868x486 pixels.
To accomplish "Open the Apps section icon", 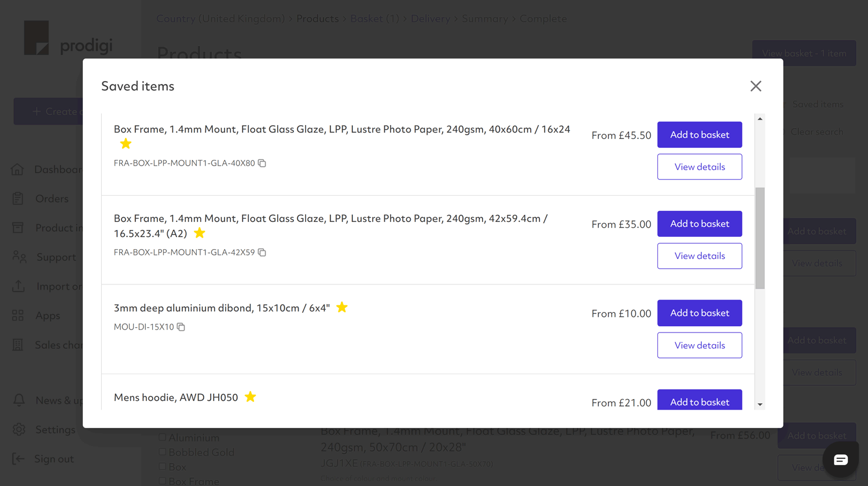I will point(18,315).
